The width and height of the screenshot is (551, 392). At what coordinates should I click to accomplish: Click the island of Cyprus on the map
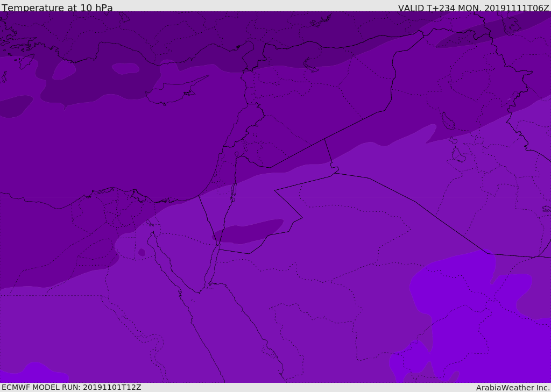click(174, 91)
